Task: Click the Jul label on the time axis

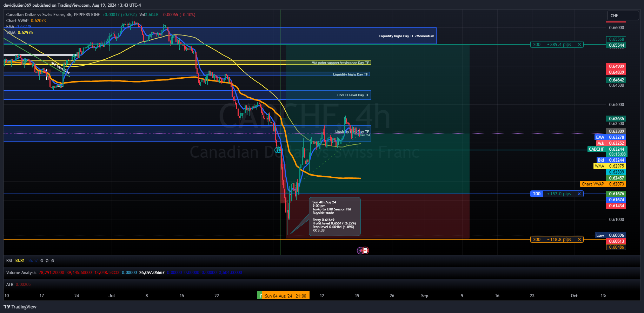Action: click(112, 296)
